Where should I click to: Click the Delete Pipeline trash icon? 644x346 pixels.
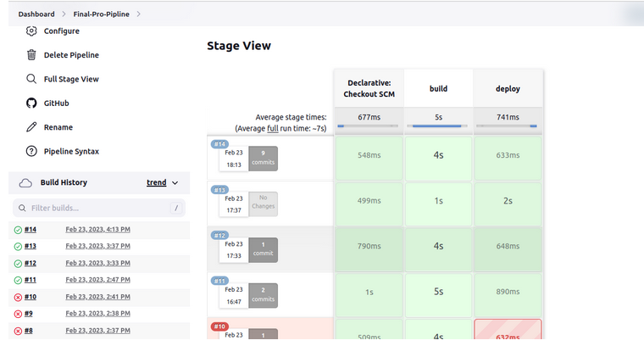coord(31,54)
